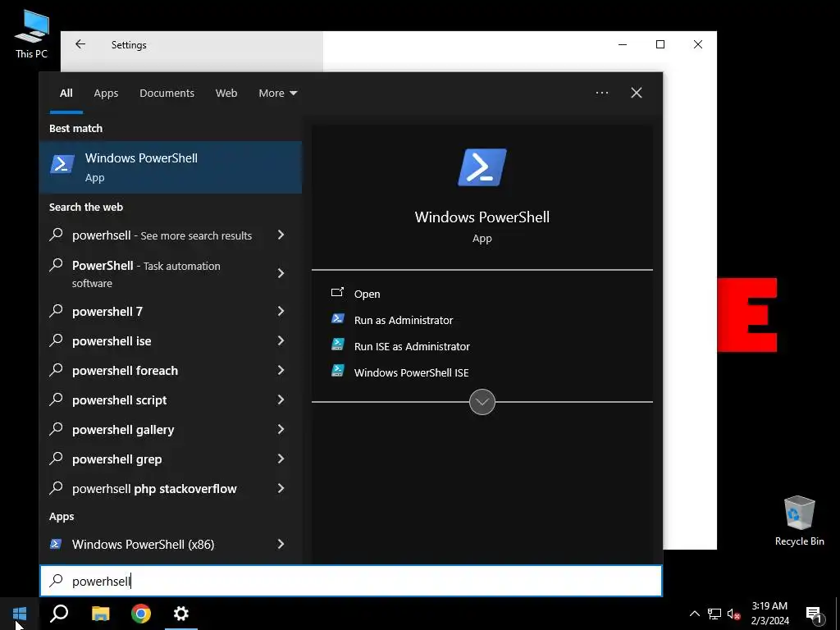Click the Open action for PowerShell

tap(367, 294)
